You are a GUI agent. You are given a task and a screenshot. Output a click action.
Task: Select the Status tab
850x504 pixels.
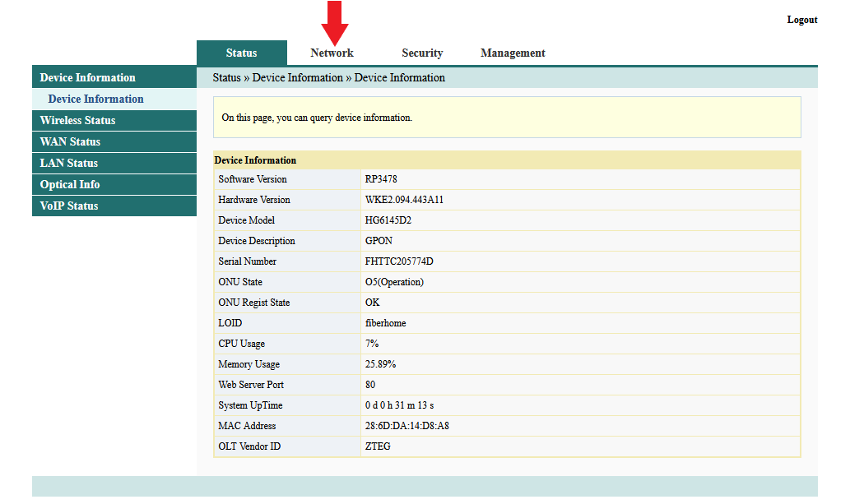tap(242, 53)
